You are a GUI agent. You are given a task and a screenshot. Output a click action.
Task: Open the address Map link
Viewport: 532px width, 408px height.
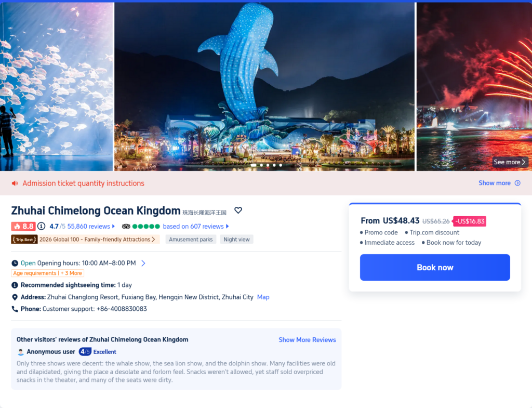263,297
